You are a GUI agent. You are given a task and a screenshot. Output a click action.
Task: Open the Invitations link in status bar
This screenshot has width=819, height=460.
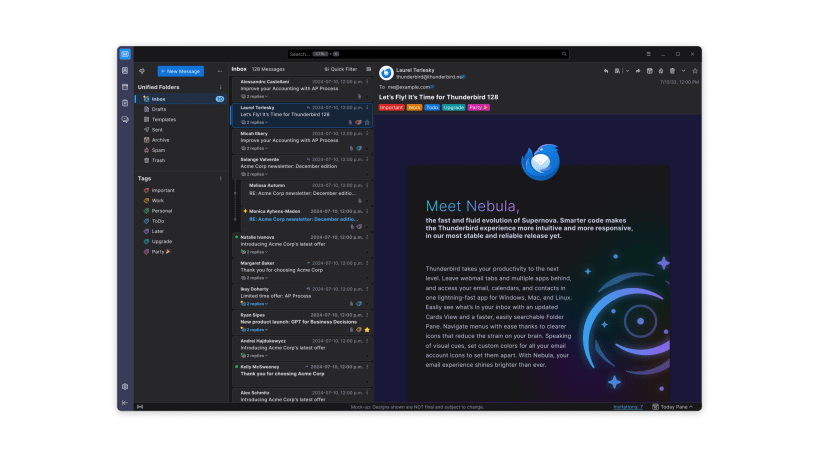(628, 407)
